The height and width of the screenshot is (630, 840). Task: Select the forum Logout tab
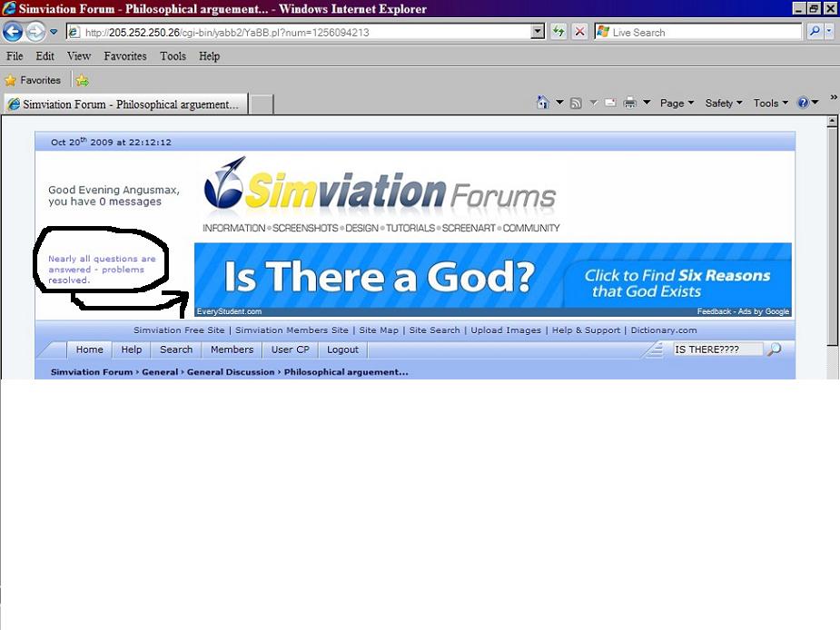(342, 349)
